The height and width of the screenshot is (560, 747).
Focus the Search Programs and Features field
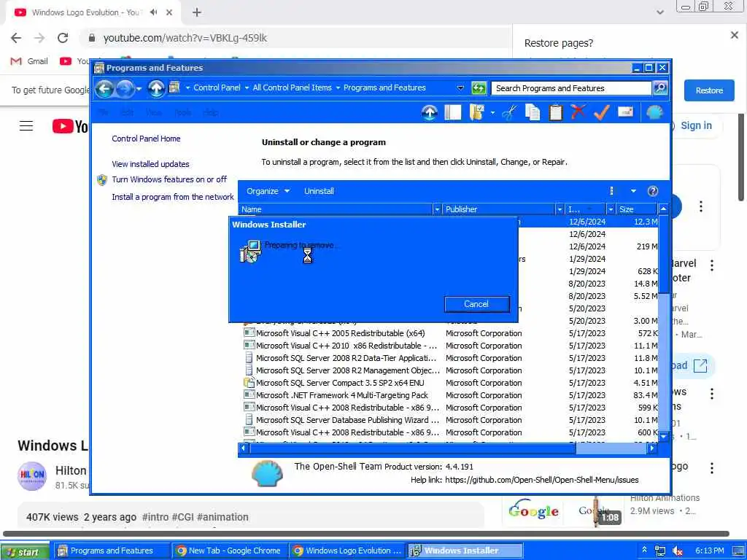point(570,88)
